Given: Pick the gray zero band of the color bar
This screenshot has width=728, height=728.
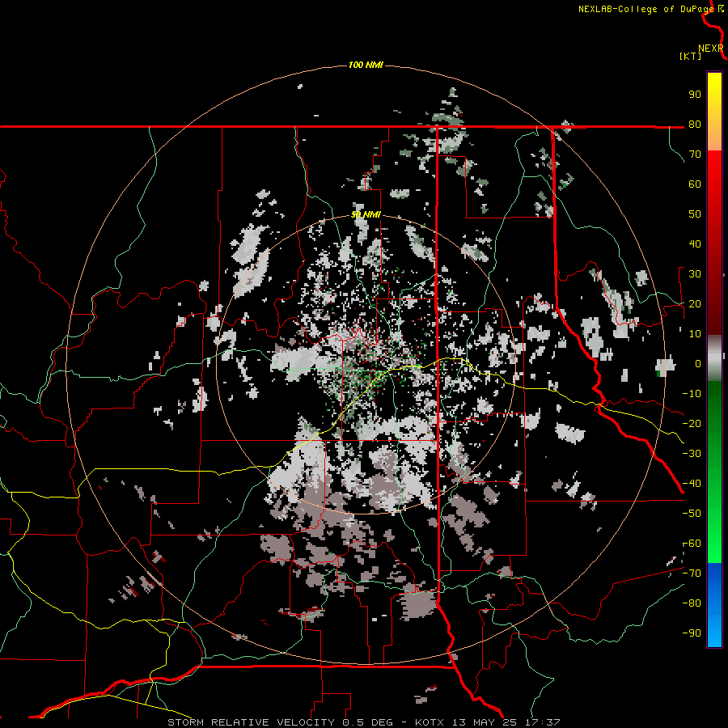Looking at the screenshot, I should [x=714, y=358].
